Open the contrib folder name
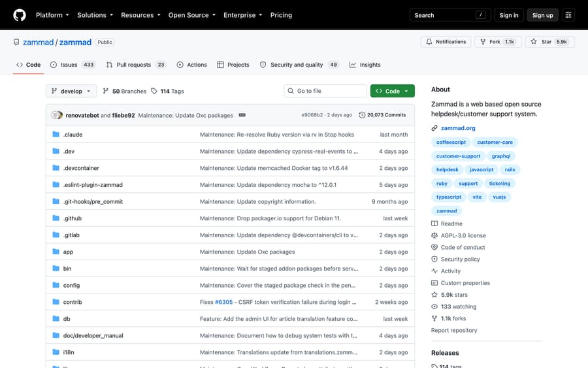Image resolution: width=588 pixels, height=368 pixels. pos(73,302)
